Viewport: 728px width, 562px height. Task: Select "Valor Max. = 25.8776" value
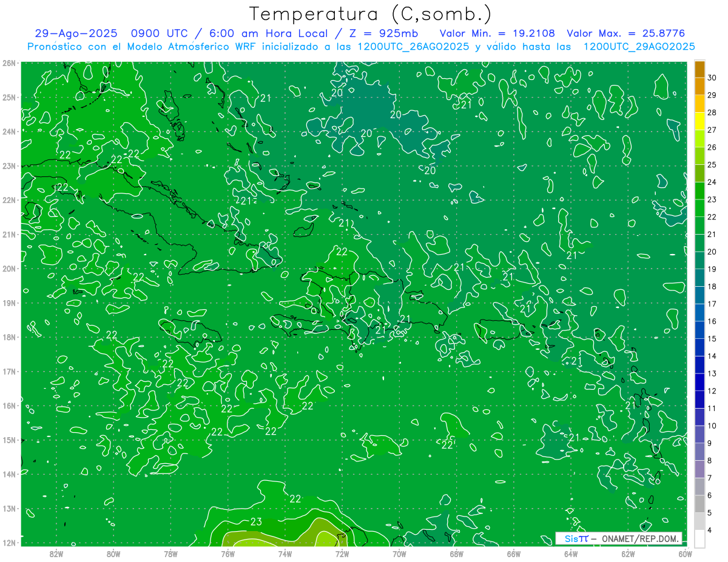point(626,34)
